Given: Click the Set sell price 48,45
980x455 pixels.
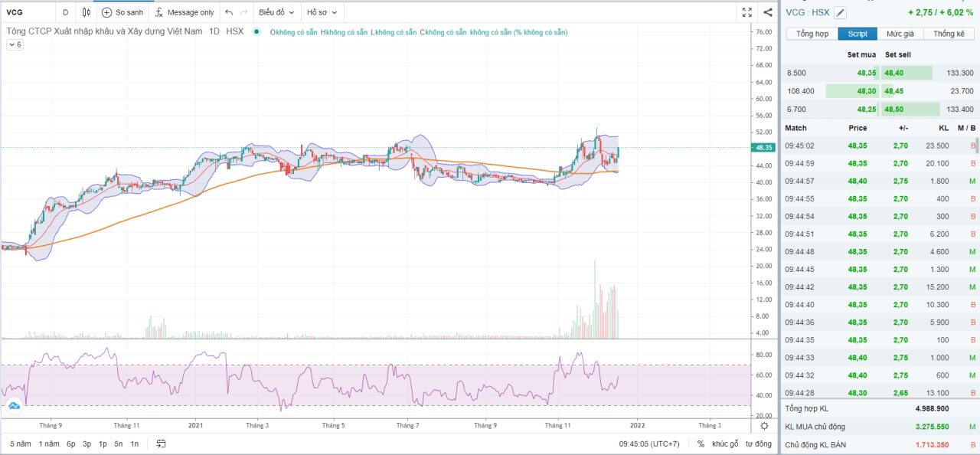Looking at the screenshot, I should click(893, 90).
